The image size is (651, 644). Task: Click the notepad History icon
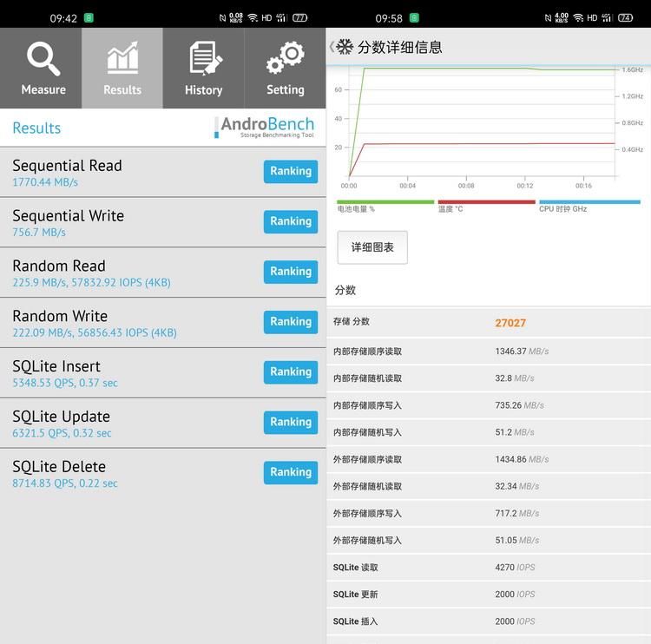pyautogui.click(x=206, y=58)
